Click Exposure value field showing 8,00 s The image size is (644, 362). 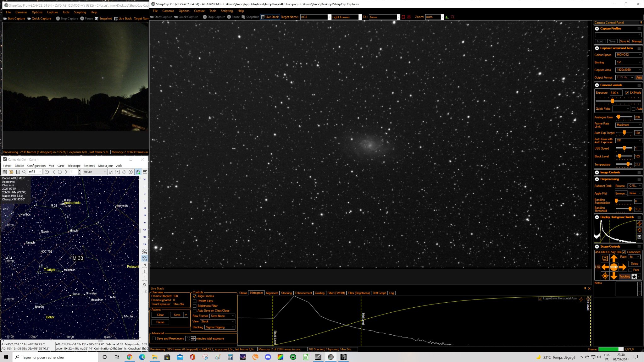pyautogui.click(x=616, y=93)
